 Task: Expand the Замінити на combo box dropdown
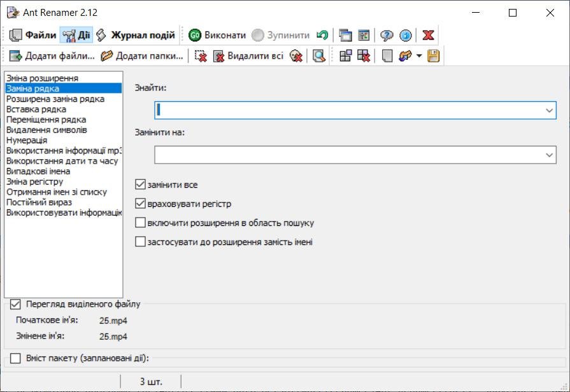(549, 155)
